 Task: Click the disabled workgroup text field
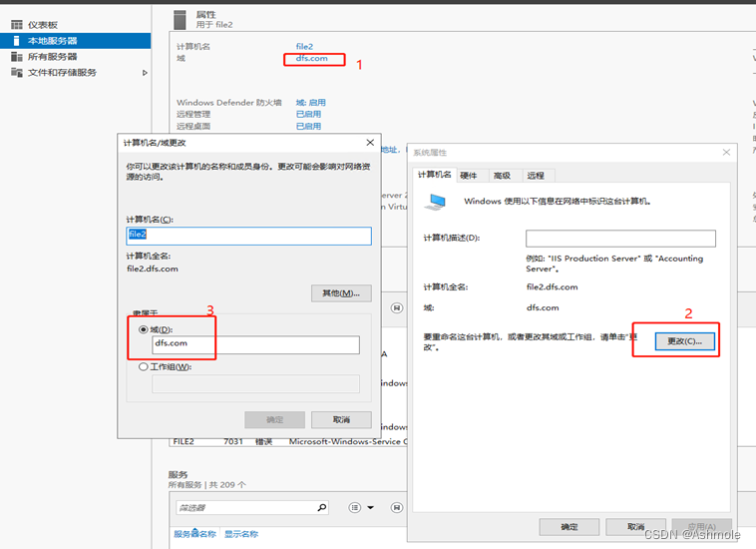pos(255,383)
